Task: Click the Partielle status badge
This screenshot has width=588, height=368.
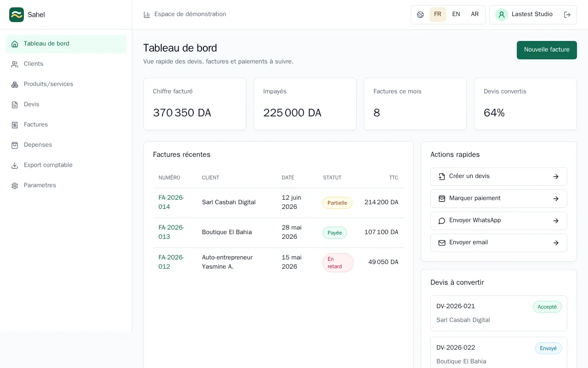Action: (x=337, y=203)
